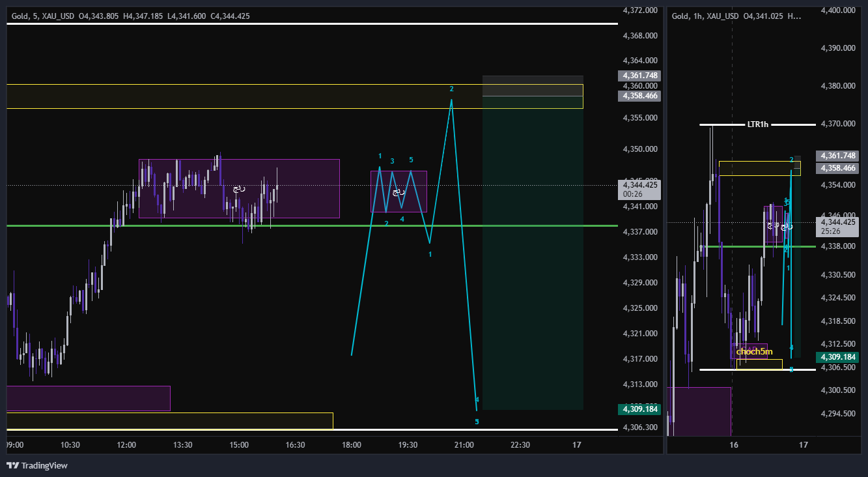
Task: Click the current price label with 25:26 countdown
Action: click(838, 227)
